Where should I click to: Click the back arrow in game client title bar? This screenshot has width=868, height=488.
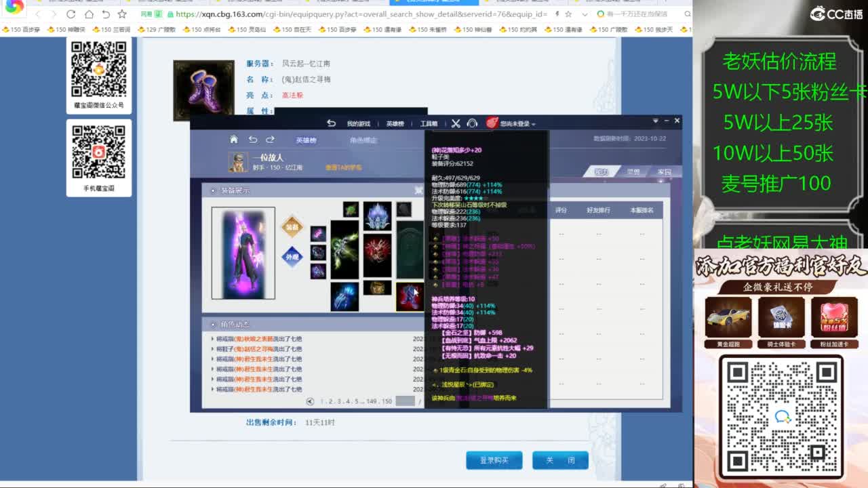[331, 123]
